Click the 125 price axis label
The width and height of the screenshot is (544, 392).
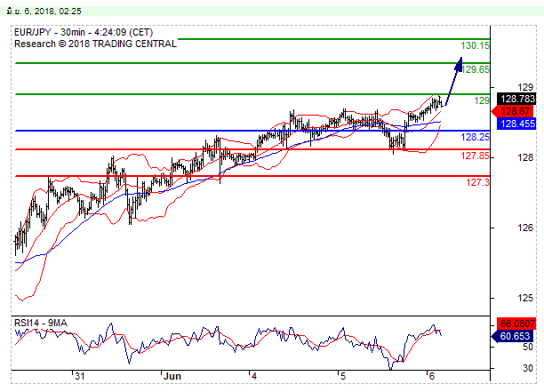click(525, 298)
